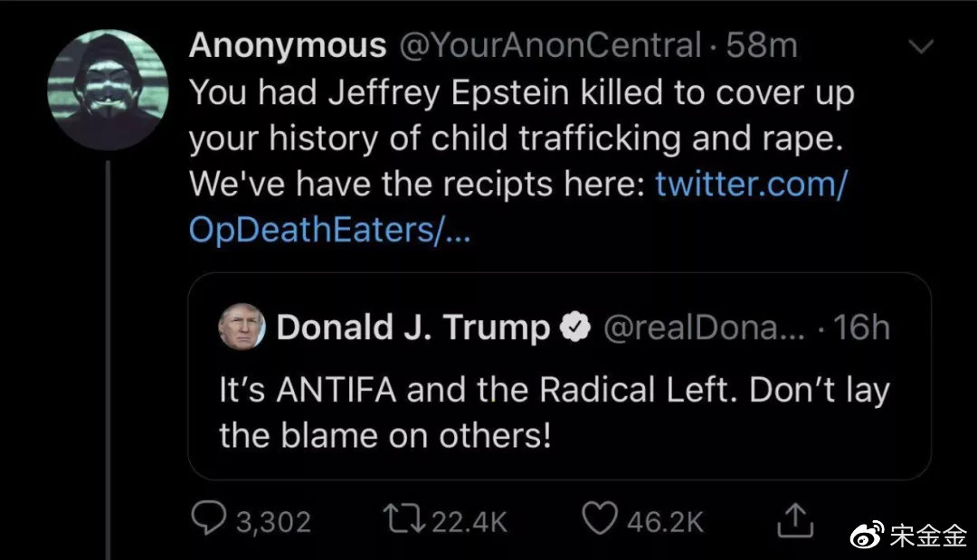Click the 3,302 replies count
The image size is (977, 560).
(272, 521)
